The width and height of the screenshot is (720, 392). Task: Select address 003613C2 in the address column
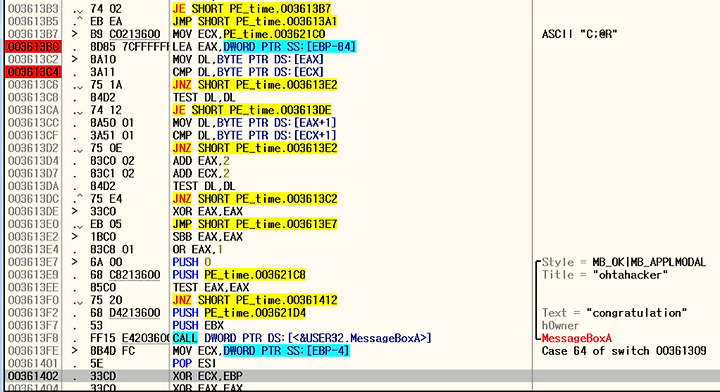(33, 59)
